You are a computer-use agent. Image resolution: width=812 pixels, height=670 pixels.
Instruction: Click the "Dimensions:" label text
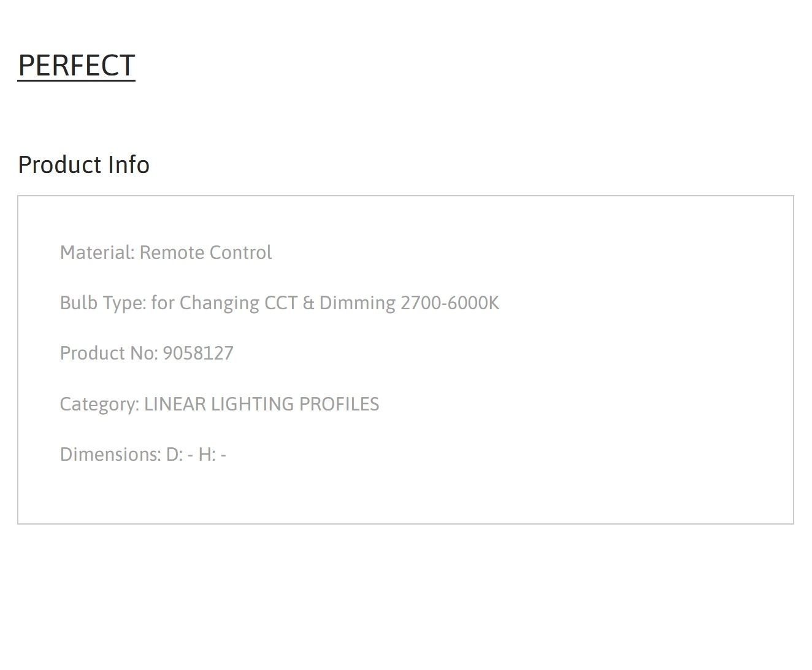pos(110,454)
